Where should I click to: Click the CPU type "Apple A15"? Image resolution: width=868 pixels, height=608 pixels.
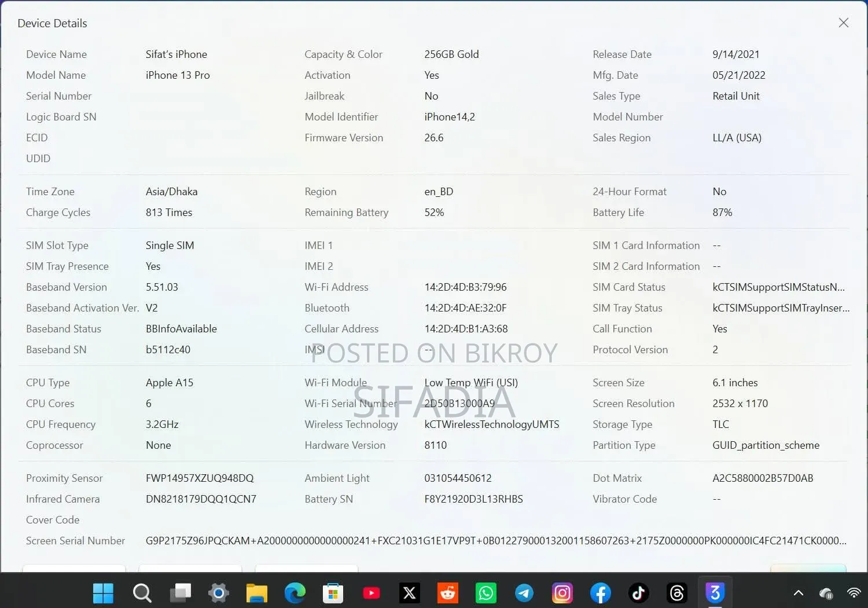[x=170, y=383]
